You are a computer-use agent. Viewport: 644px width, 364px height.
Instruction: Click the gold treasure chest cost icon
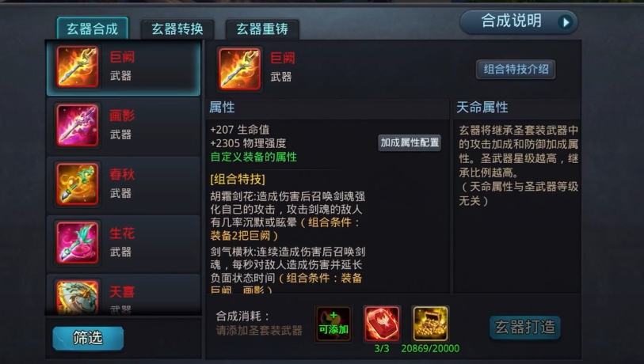430,324
